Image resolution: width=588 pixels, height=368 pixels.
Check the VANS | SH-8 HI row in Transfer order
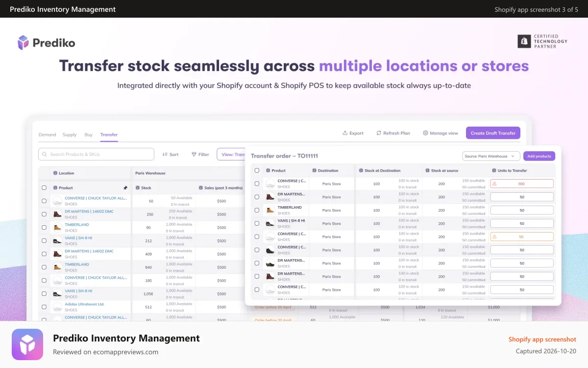[257, 223]
